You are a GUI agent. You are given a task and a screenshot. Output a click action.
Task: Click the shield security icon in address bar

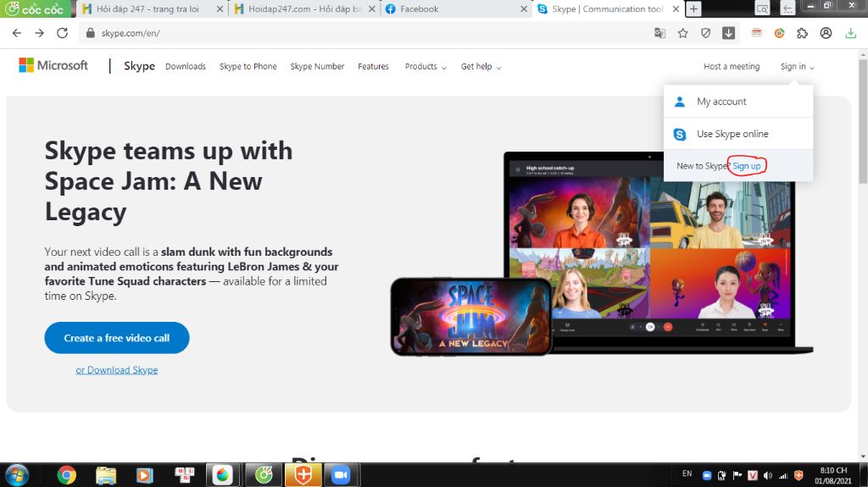(x=705, y=33)
